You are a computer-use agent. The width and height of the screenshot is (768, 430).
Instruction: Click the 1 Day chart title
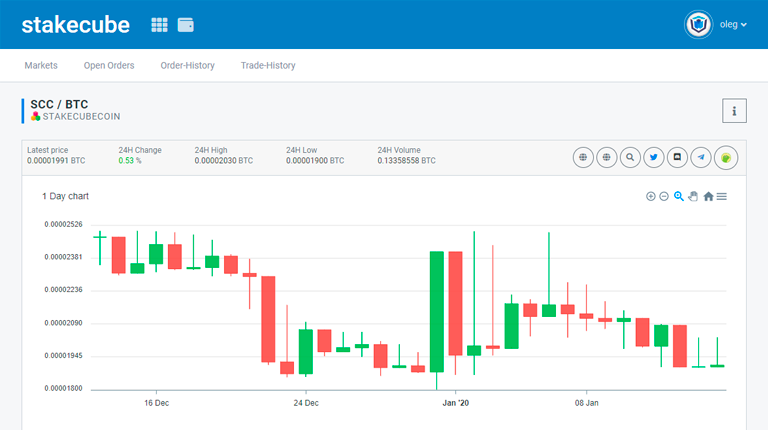(65, 196)
